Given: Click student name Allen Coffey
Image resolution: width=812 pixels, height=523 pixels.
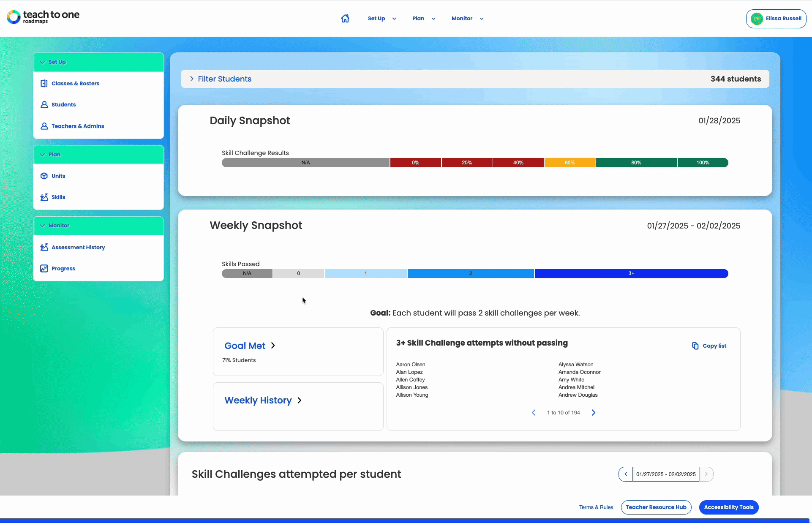Looking at the screenshot, I should point(410,380).
